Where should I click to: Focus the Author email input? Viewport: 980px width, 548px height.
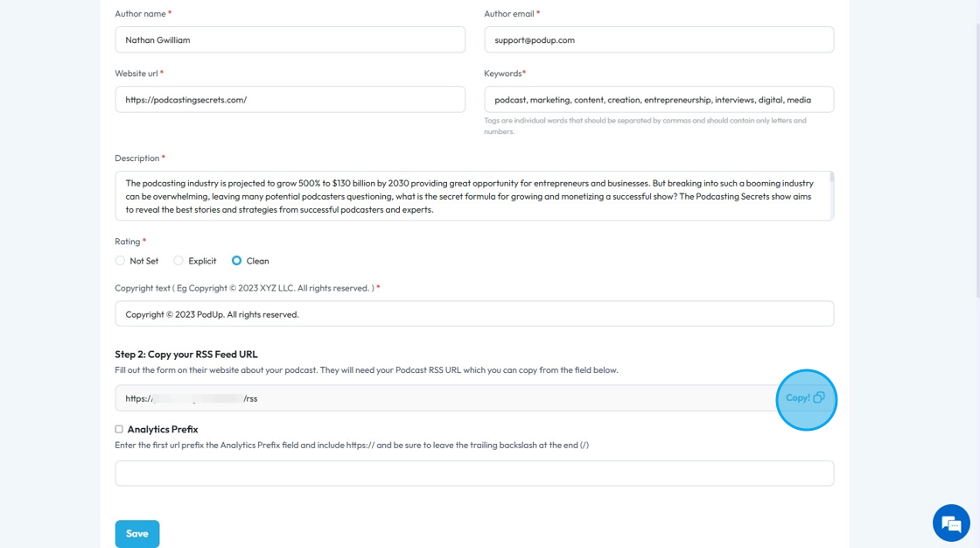coord(658,39)
